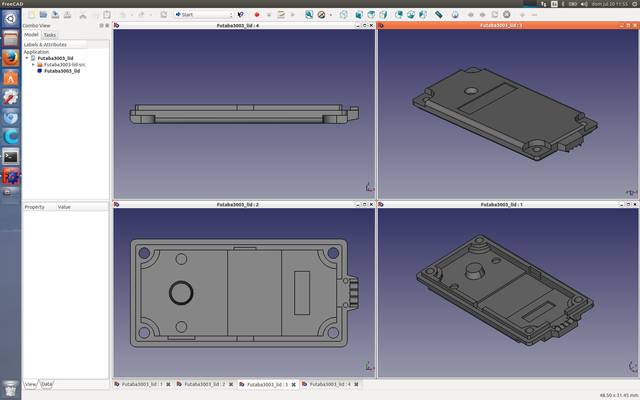Viewport: 640px width, 400px height.
Task: Select the View property tab
Action: click(30, 384)
